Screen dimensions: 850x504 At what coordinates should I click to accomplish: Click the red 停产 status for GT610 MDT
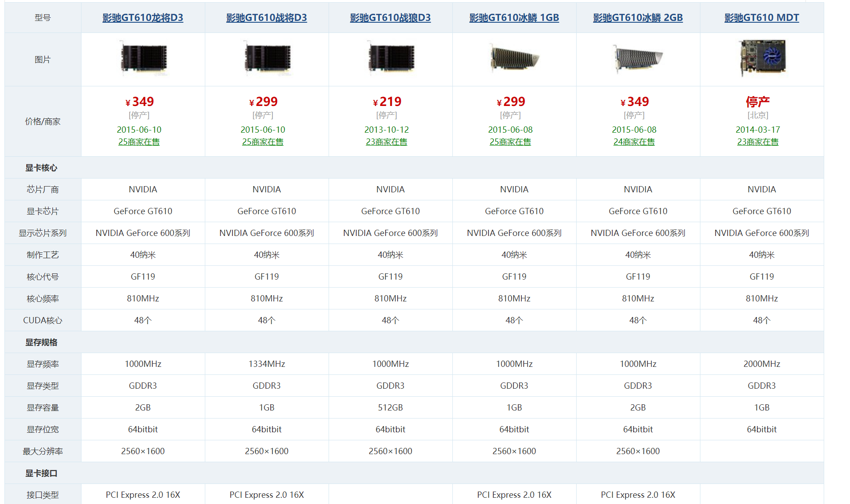click(758, 102)
